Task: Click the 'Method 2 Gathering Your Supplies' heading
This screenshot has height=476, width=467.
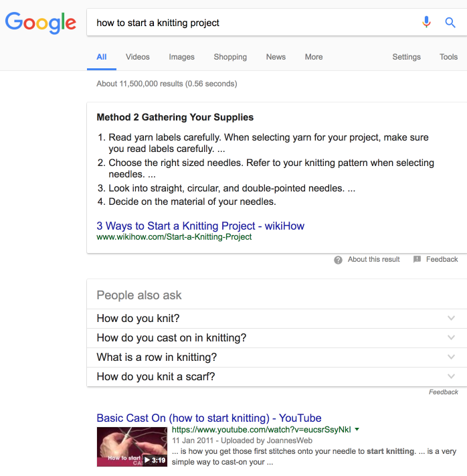Action: pyautogui.click(x=175, y=117)
